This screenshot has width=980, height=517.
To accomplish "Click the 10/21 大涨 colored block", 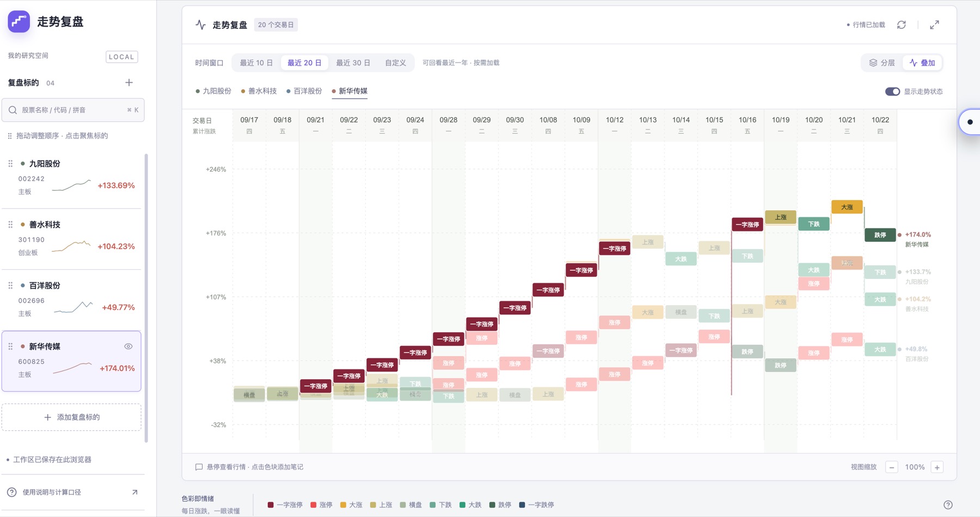I will tap(847, 207).
